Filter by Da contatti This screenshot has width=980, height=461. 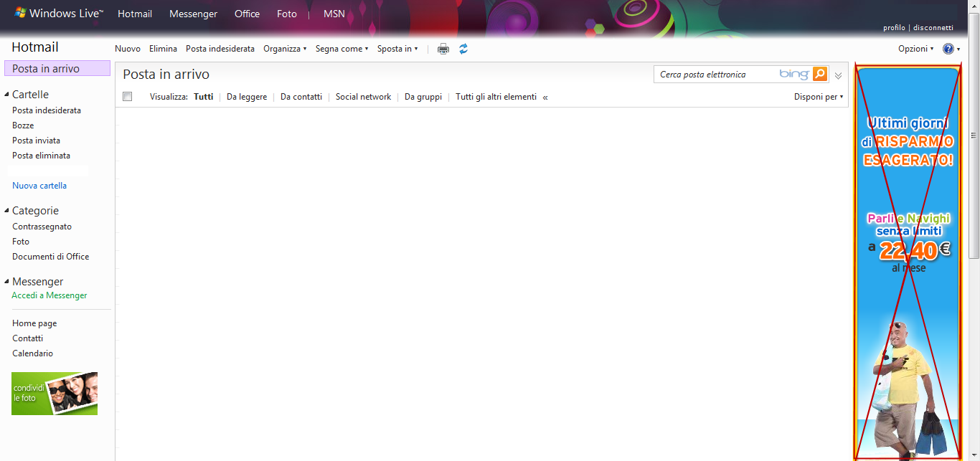(301, 97)
